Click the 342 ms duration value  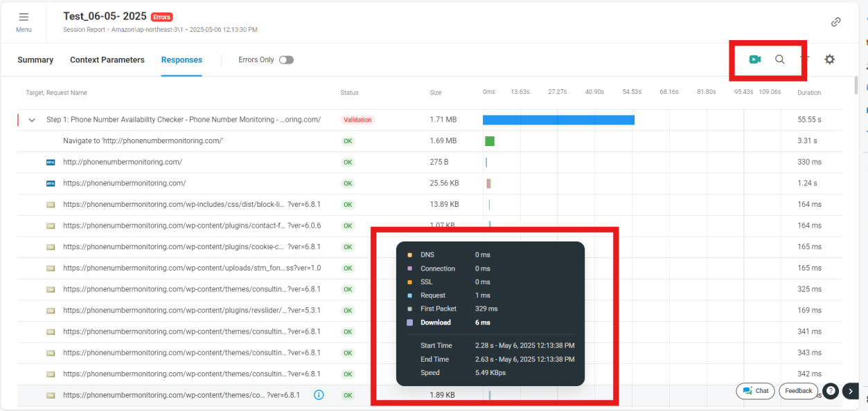(x=810, y=374)
